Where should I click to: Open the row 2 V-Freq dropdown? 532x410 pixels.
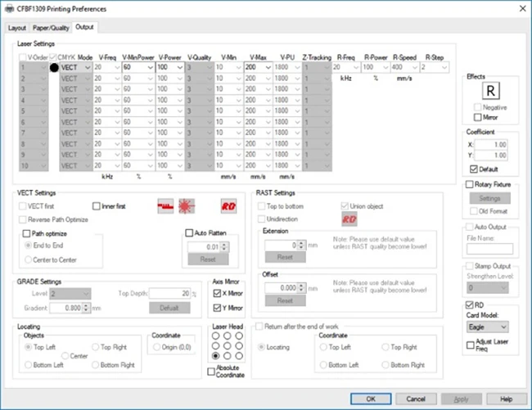pyautogui.click(x=107, y=79)
